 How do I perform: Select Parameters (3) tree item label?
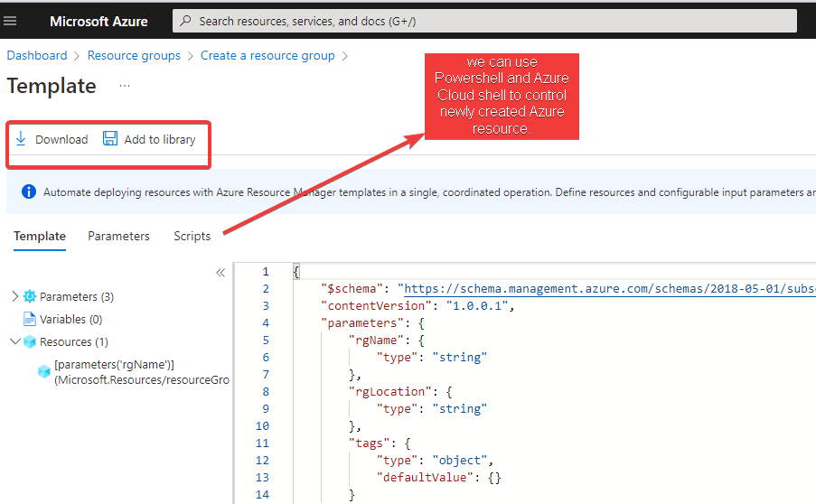77,296
